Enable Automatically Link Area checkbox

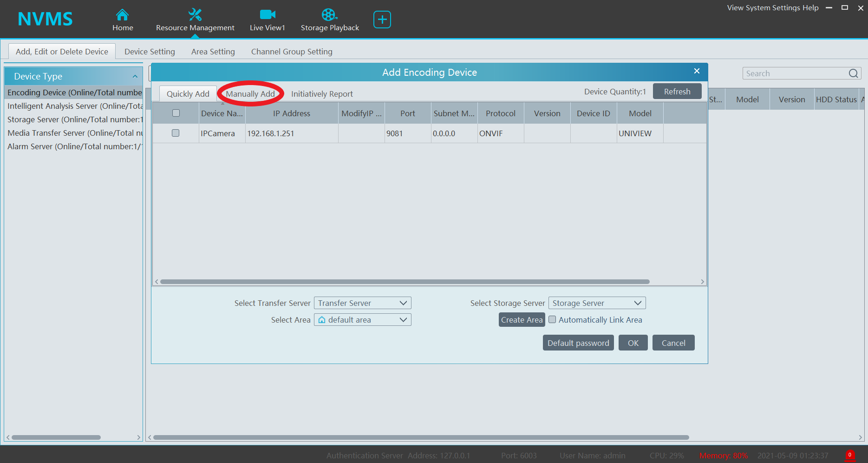coord(552,319)
